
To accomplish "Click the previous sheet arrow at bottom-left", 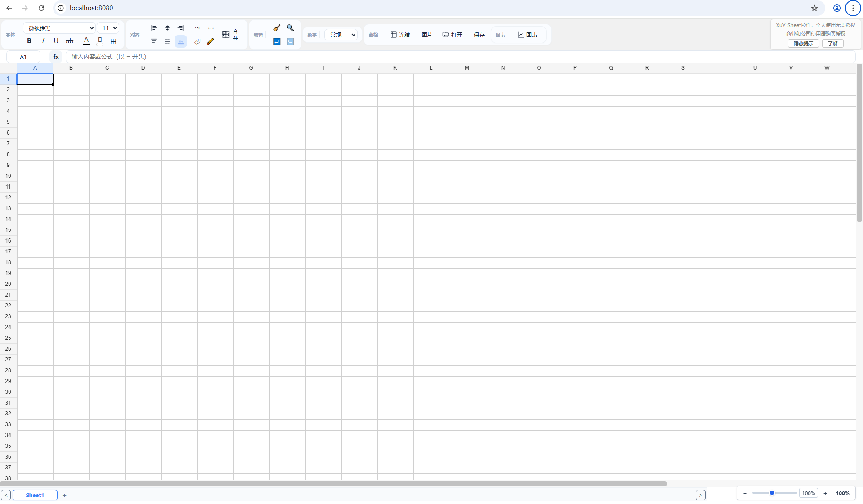I will (6, 495).
